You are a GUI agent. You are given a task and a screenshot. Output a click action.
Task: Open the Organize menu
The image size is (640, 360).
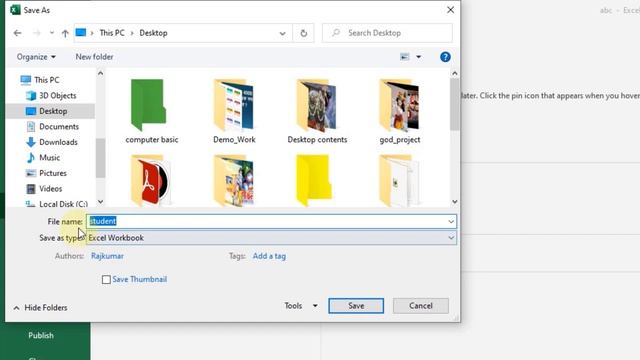tap(36, 57)
